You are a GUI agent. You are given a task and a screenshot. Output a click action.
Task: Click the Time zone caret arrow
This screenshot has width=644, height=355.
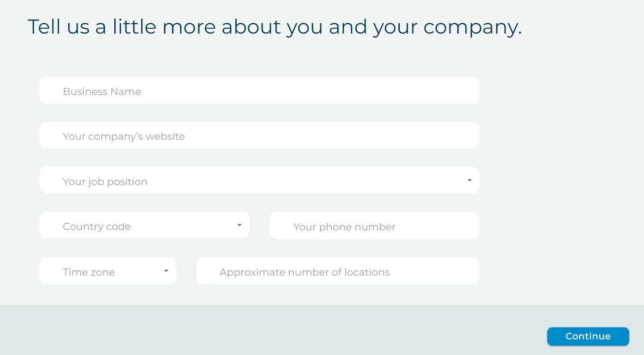[166, 271]
